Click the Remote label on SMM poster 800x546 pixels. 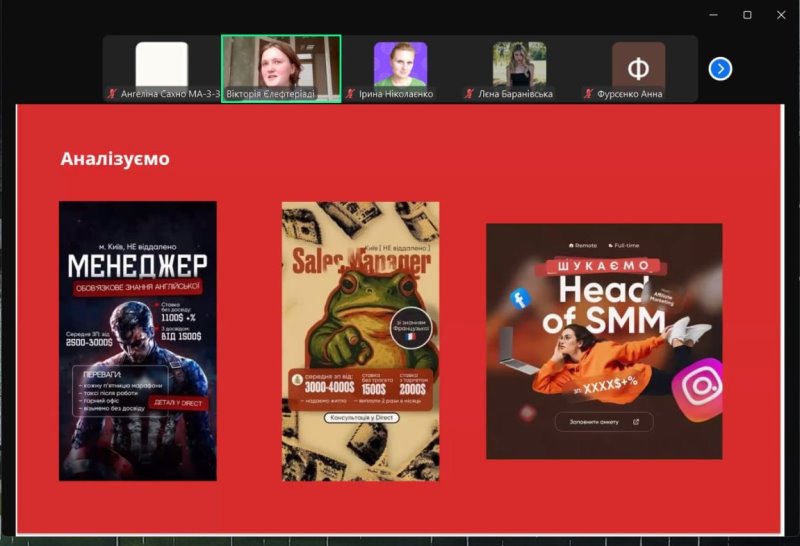583,245
